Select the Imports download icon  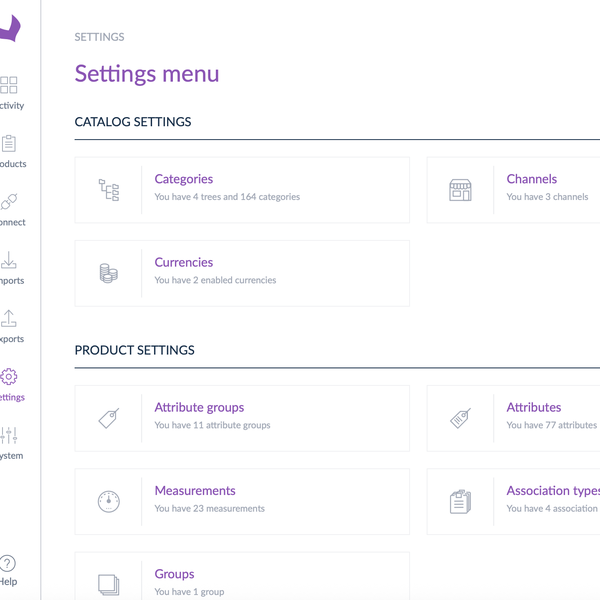click(x=9, y=260)
